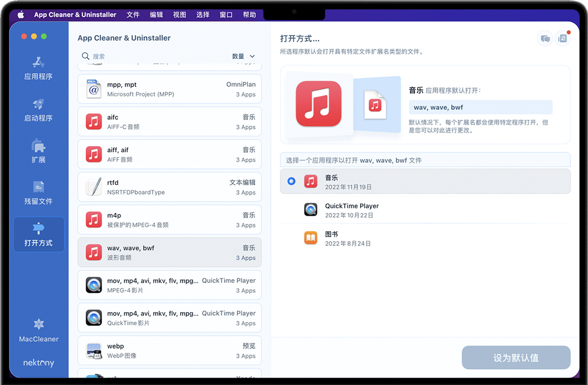Viewport: 588px width, 385px height.
Task: Select the NSRTFDPboardType text
Action: (136, 192)
